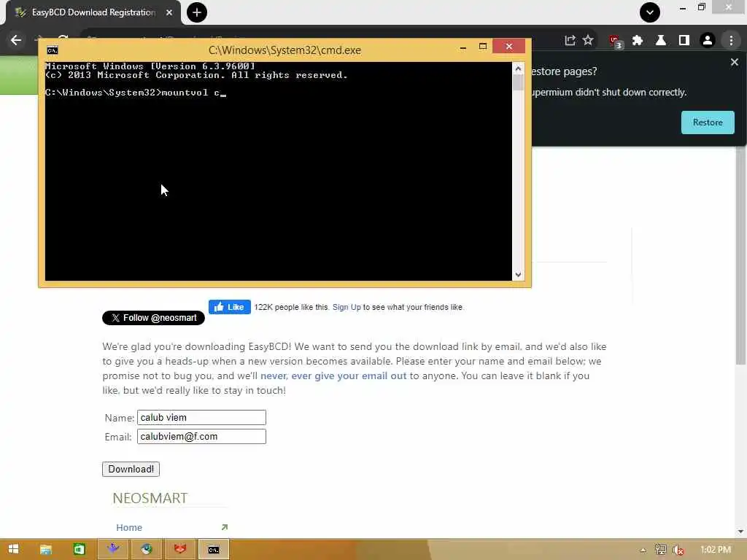The image size is (747, 560).
Task: Click the cmd window scrollbar thumb
Action: [518, 83]
